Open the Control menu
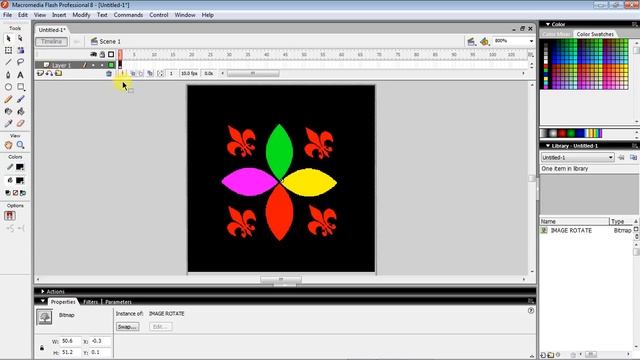This screenshot has width=640, height=360. [x=158, y=15]
